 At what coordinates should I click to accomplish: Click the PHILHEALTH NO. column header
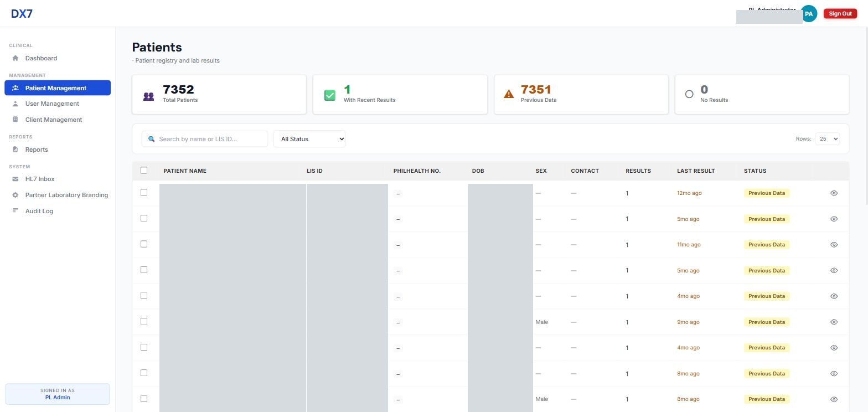click(417, 171)
